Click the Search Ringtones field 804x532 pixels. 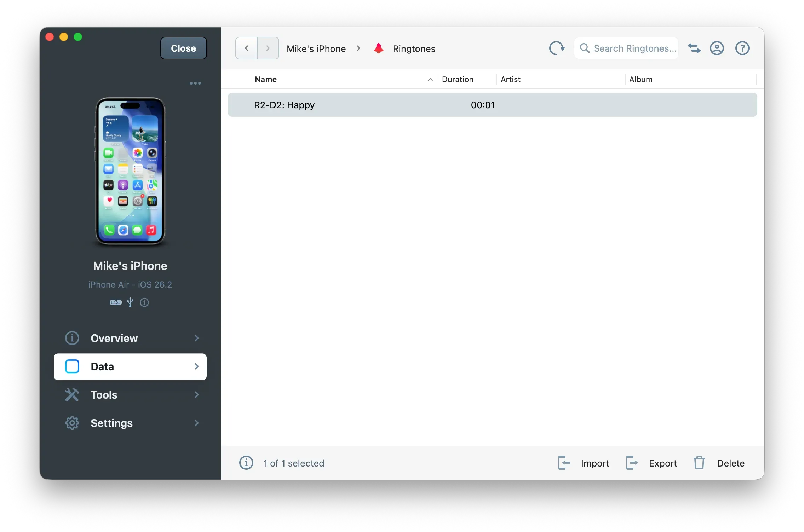click(633, 48)
